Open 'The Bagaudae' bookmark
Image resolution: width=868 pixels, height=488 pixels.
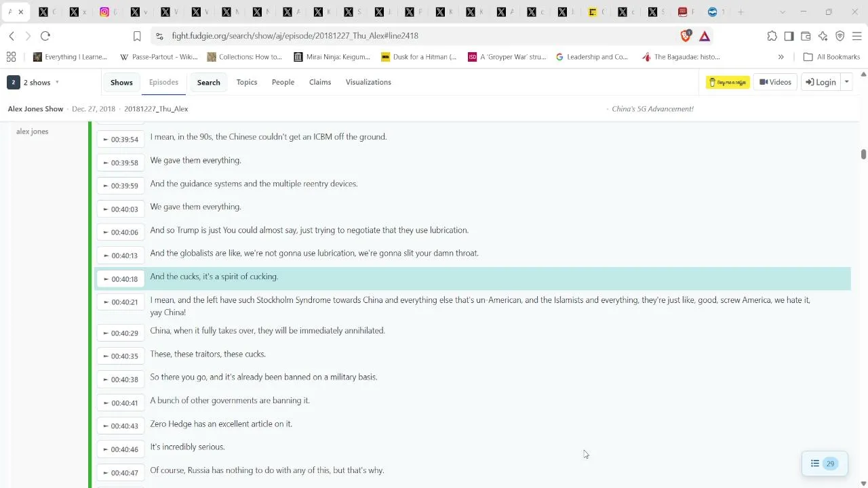[682, 57]
